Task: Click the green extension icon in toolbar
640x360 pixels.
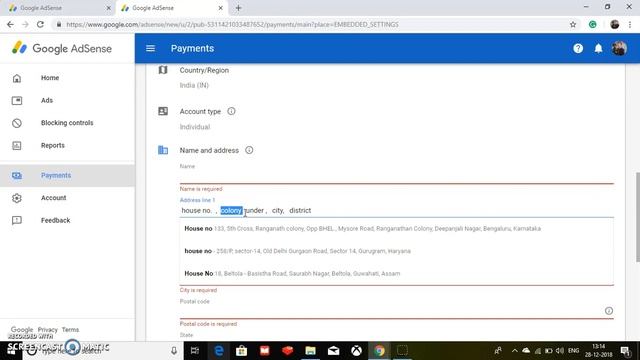Action: (x=592, y=24)
